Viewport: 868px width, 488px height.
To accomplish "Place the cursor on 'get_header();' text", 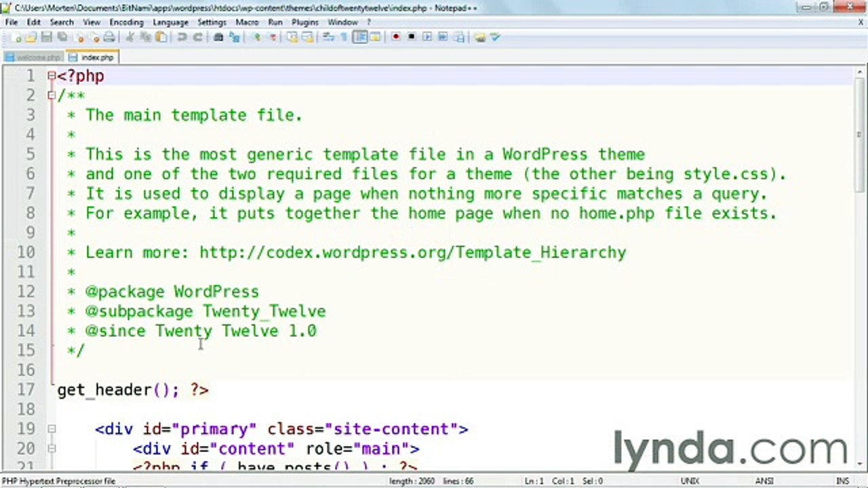I will click(x=119, y=390).
